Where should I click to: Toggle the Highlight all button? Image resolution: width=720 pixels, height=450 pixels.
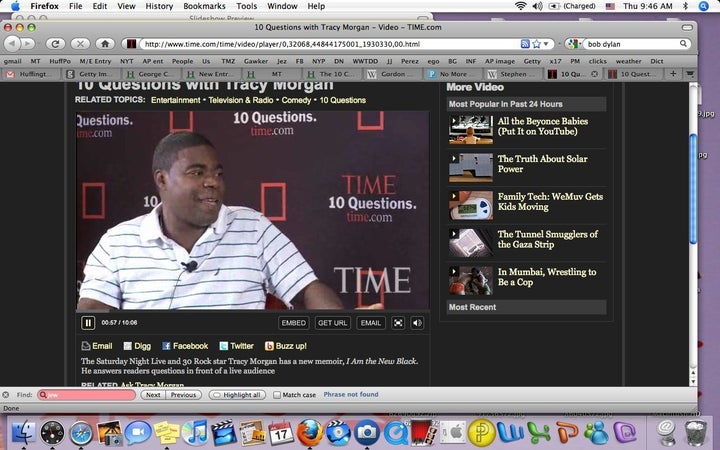[x=237, y=395]
